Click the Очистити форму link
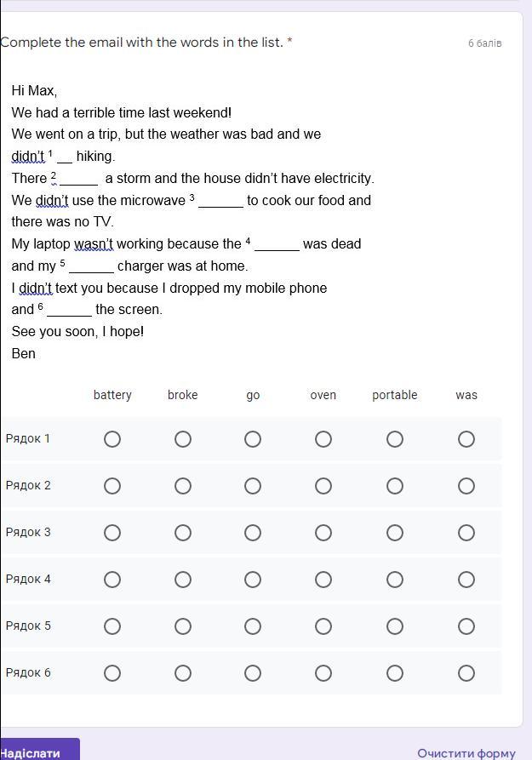The width and height of the screenshot is (532, 760). pyautogui.click(x=466, y=753)
